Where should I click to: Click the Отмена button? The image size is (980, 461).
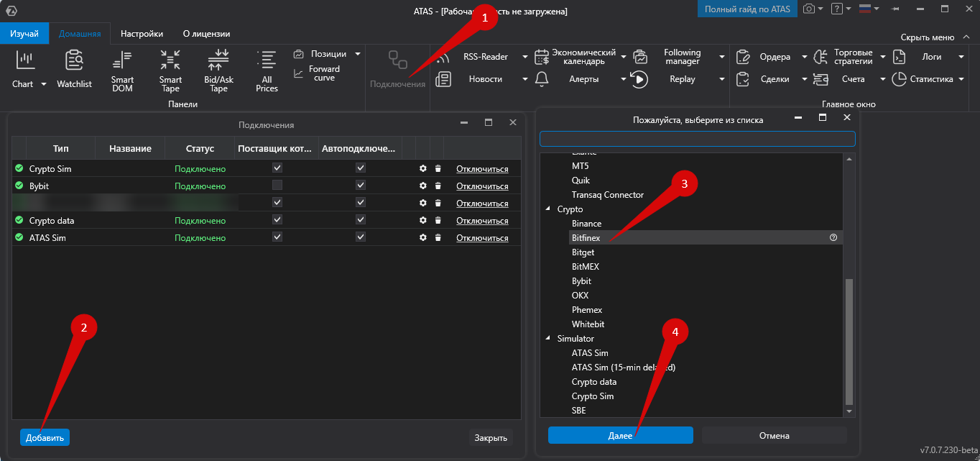click(775, 435)
